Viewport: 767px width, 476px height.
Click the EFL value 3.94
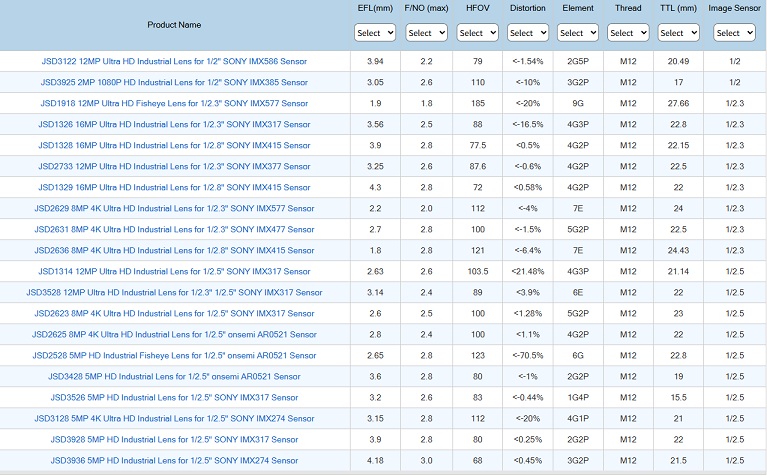pos(375,62)
